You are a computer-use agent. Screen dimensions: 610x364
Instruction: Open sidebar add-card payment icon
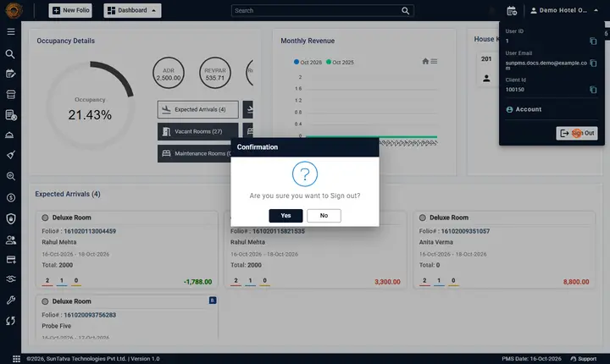click(11, 260)
